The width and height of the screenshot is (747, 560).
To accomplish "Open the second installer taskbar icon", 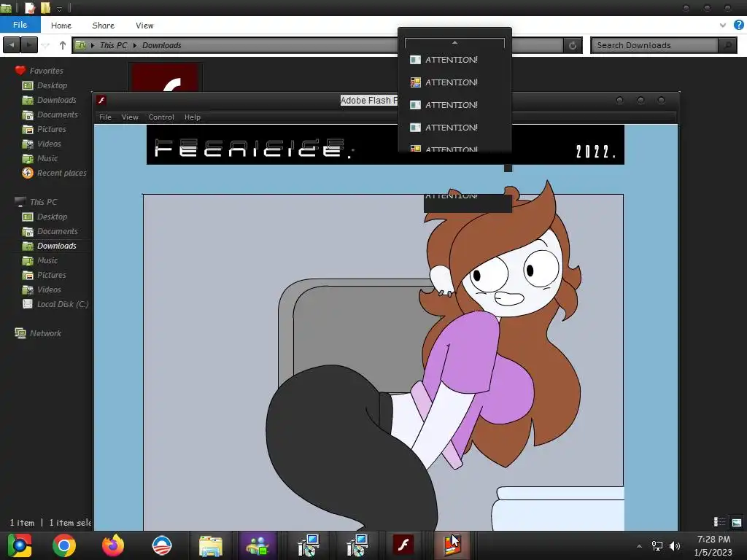I will pos(357,545).
